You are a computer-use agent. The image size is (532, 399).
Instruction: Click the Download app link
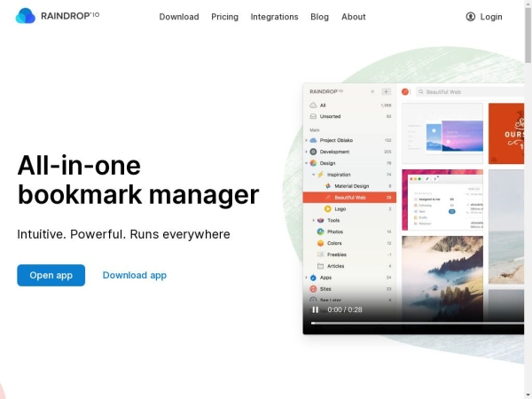coord(135,275)
